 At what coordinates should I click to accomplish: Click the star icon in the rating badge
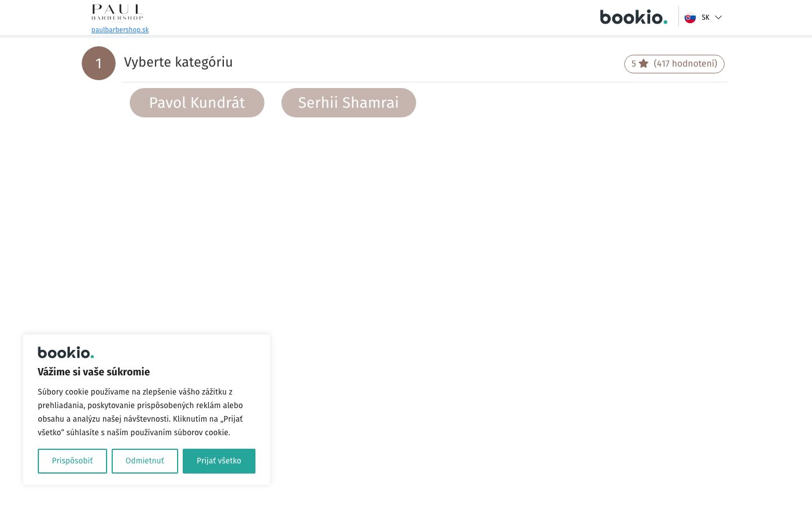643,64
